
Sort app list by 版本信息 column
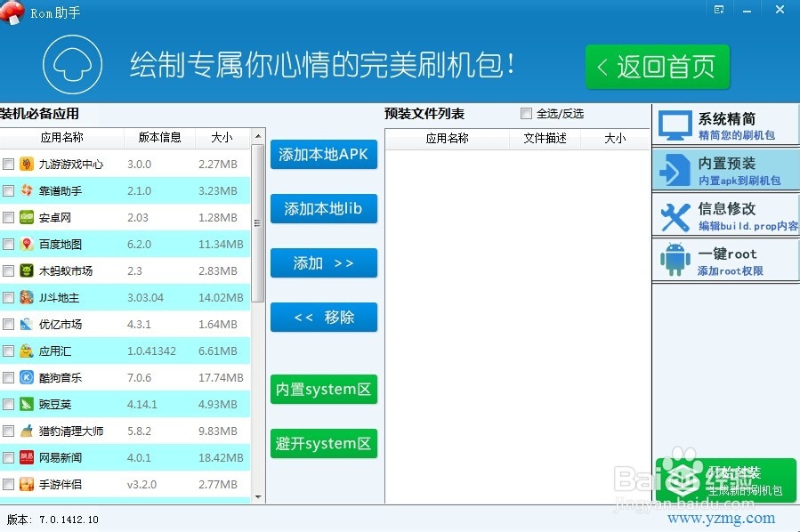pos(159,138)
